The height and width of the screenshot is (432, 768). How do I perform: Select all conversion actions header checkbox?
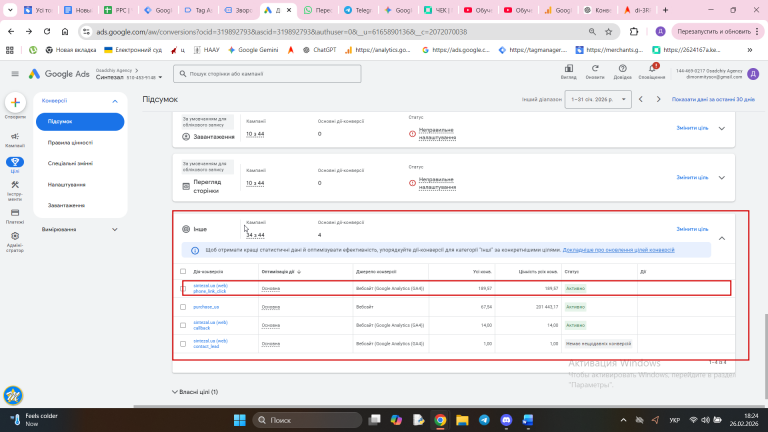pyautogui.click(x=183, y=271)
